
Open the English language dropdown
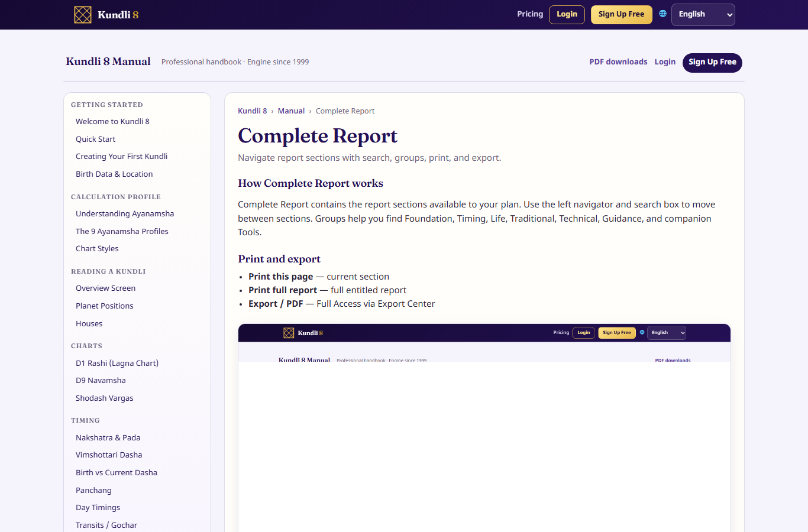coord(703,15)
